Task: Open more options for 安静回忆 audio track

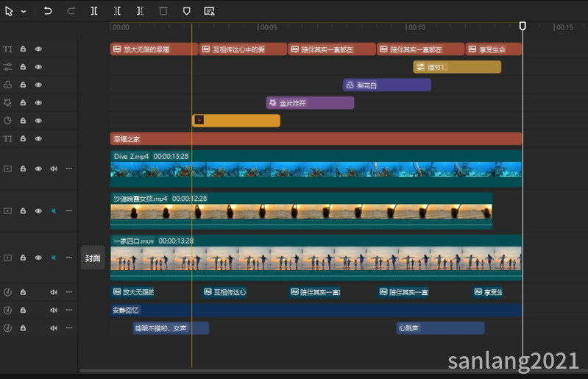Action: (69, 310)
